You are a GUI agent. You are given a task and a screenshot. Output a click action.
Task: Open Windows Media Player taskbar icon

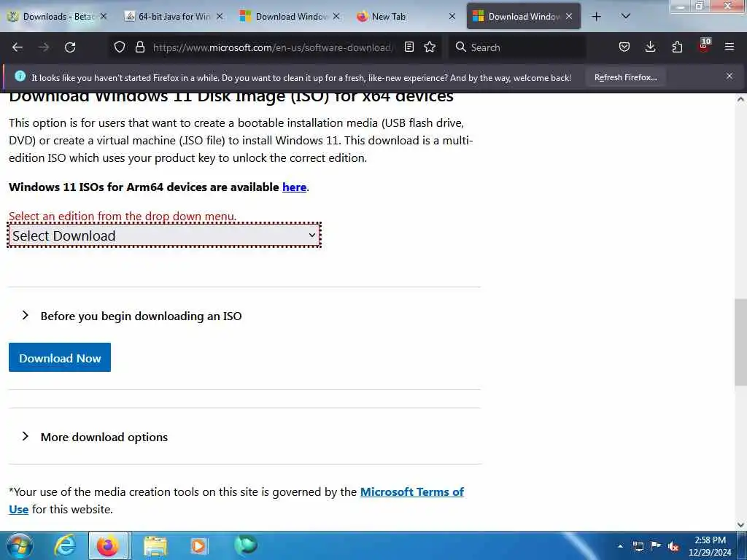(198, 545)
